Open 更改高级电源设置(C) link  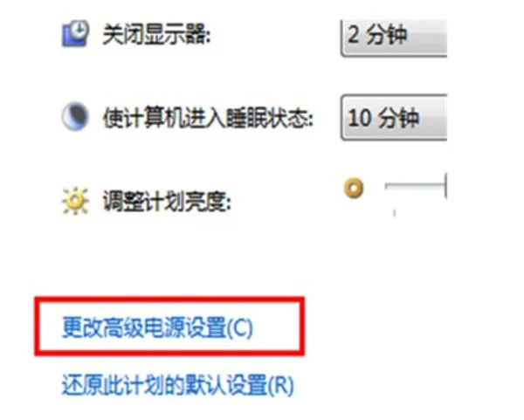point(157,327)
